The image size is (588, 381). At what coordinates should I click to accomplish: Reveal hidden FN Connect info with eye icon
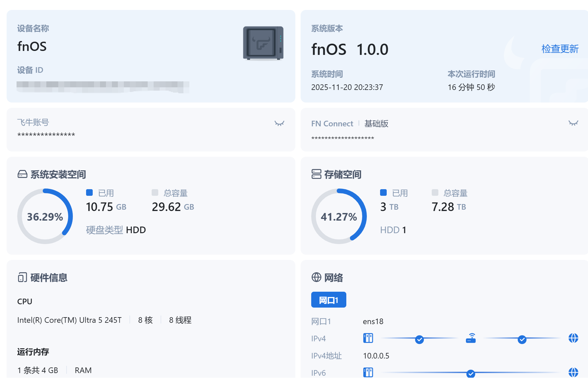tap(573, 123)
